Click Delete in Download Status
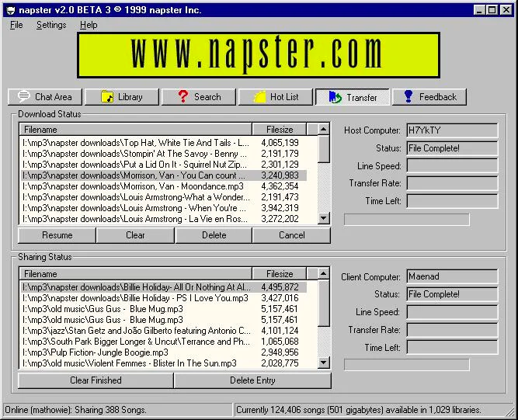Screen dimensions: 518x420 click(x=214, y=235)
